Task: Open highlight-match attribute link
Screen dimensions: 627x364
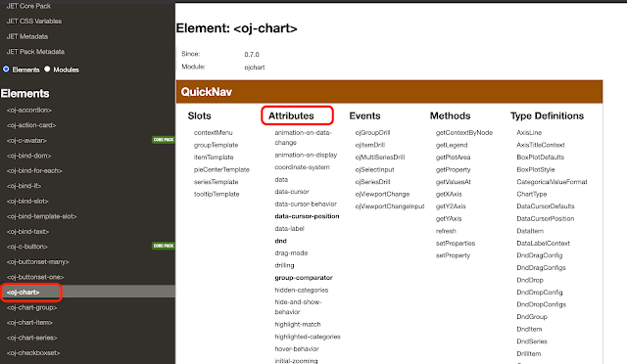Action: coord(298,325)
